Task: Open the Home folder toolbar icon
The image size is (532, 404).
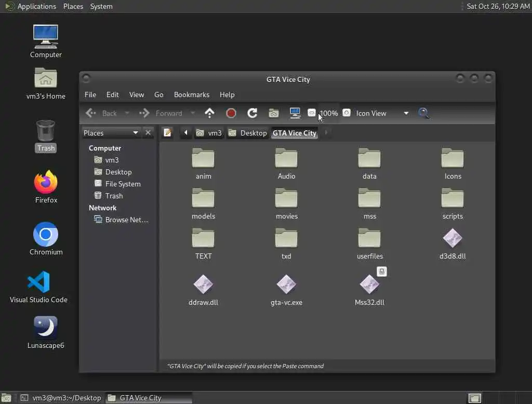Action: 273,113
